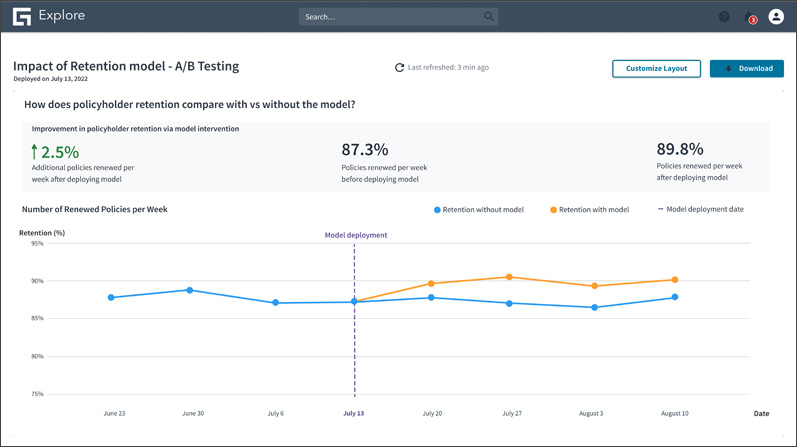Click the Explore title in header

tap(63, 16)
